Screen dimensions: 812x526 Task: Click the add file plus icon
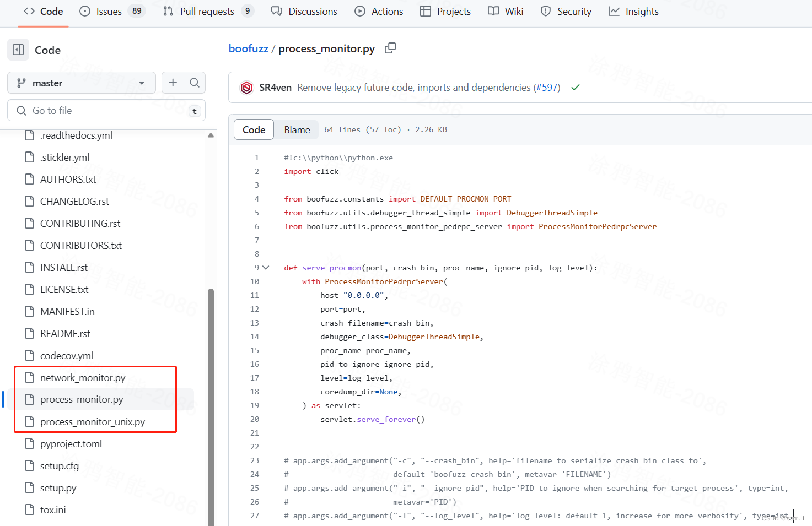pos(173,83)
